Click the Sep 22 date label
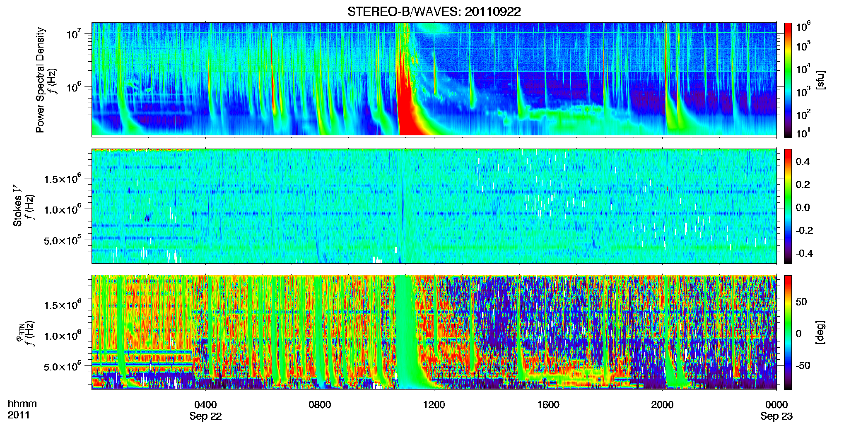Viewport: 868px width, 447px height. pos(205,416)
